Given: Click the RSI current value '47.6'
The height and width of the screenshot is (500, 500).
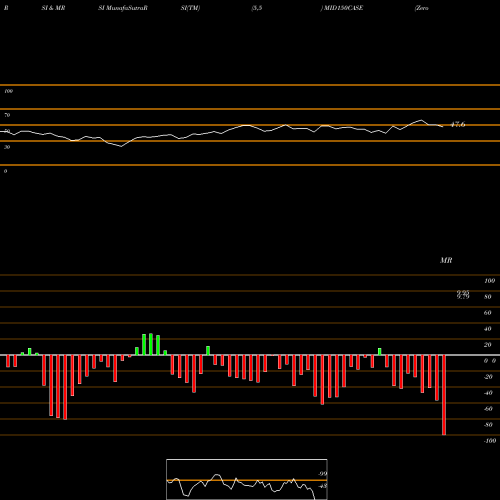Looking at the screenshot, I should [x=458, y=125].
